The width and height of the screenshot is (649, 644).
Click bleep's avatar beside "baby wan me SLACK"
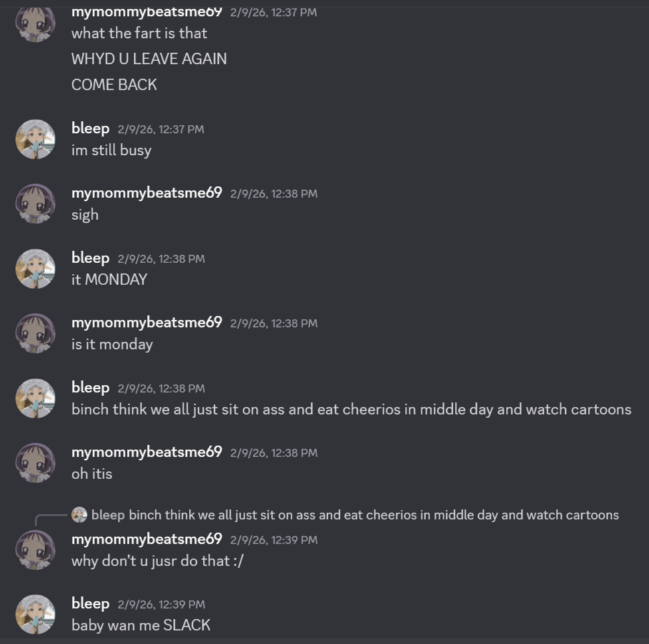[x=35, y=614]
